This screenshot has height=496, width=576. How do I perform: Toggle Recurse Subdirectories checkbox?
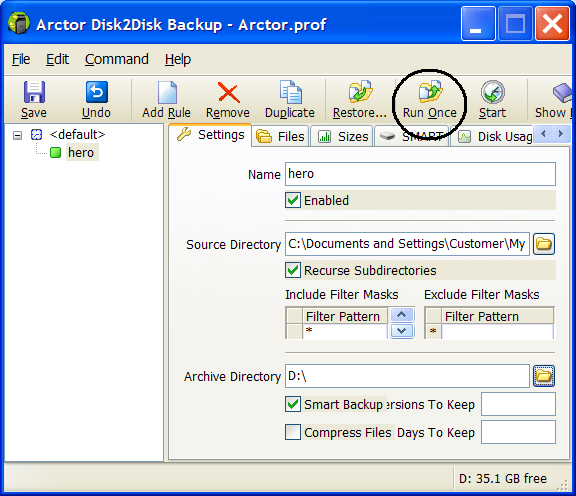293,270
